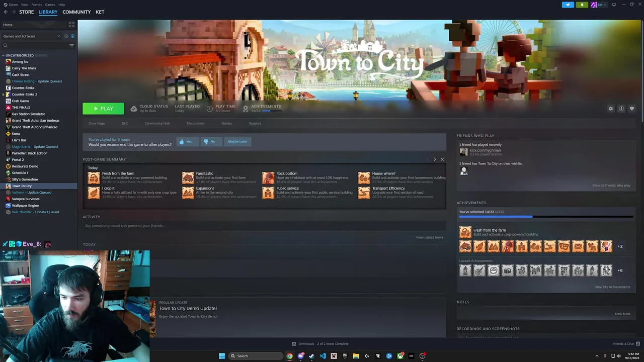Collapse the Uncategorized games group
This screenshot has height=362, width=644.
(x=4, y=55)
